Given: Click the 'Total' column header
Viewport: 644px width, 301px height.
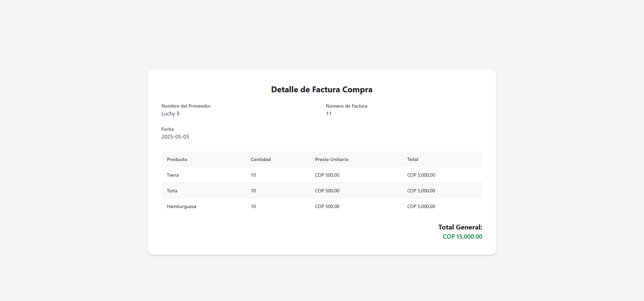Looking at the screenshot, I should tap(413, 159).
